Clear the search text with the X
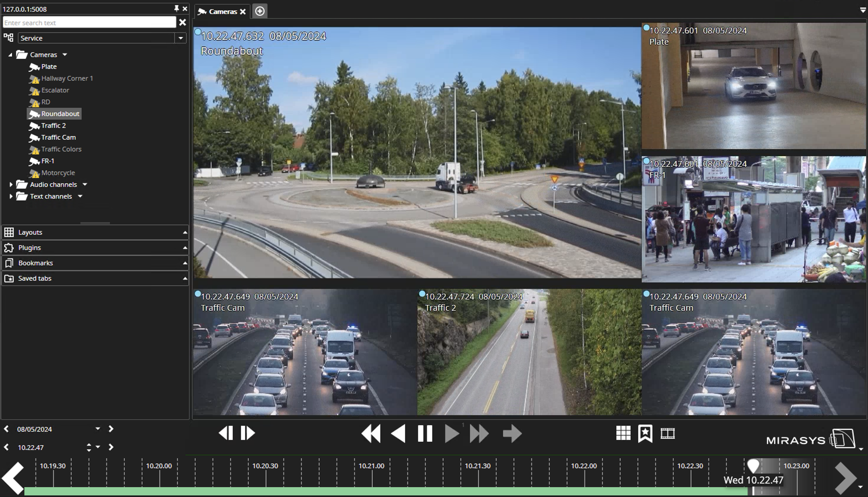 click(x=183, y=22)
